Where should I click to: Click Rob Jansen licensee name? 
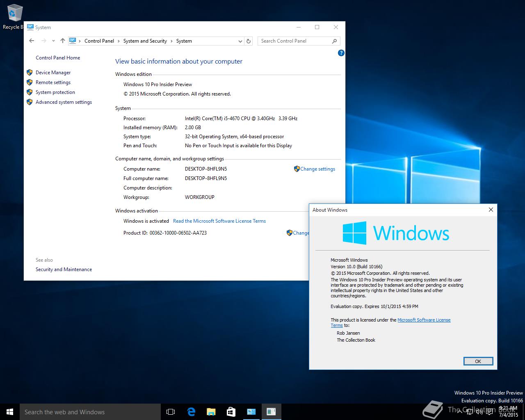[348, 333]
